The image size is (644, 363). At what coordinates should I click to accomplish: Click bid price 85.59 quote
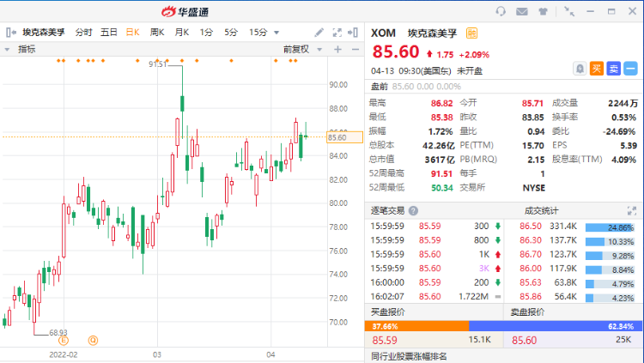pos(385,340)
